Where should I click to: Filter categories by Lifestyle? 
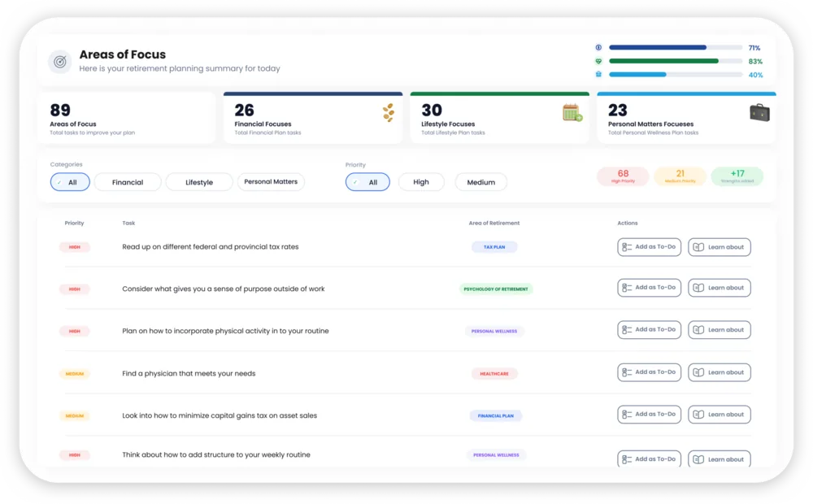(199, 182)
